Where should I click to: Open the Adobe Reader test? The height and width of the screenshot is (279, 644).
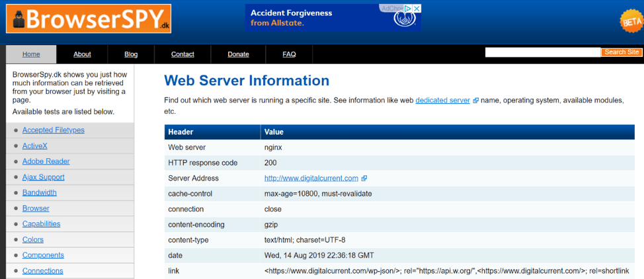(x=46, y=161)
